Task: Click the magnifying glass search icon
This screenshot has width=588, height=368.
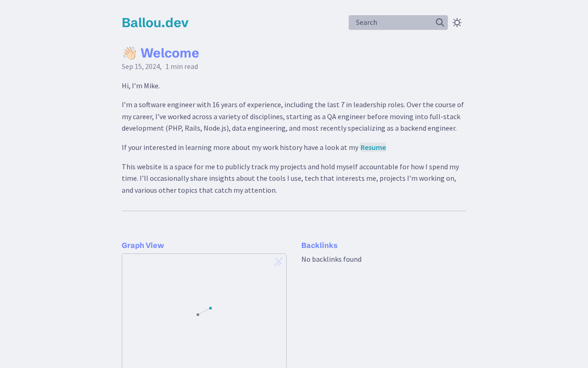Action: (x=440, y=23)
